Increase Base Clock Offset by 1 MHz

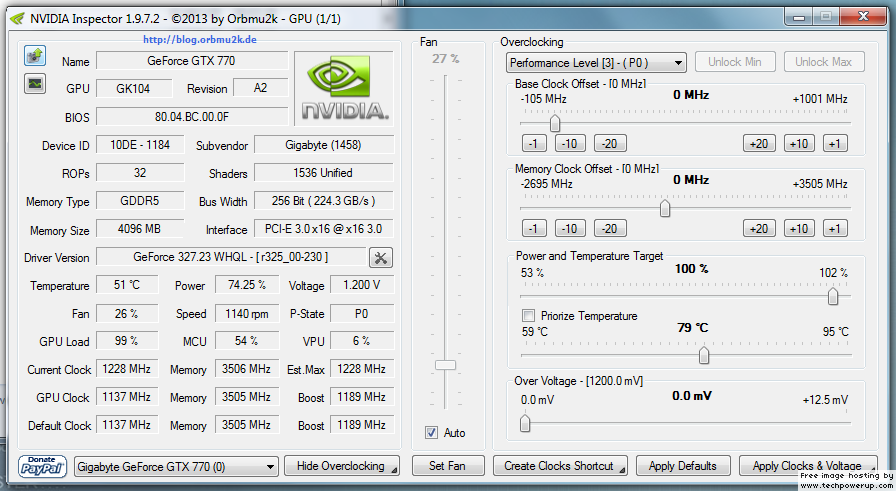point(835,143)
